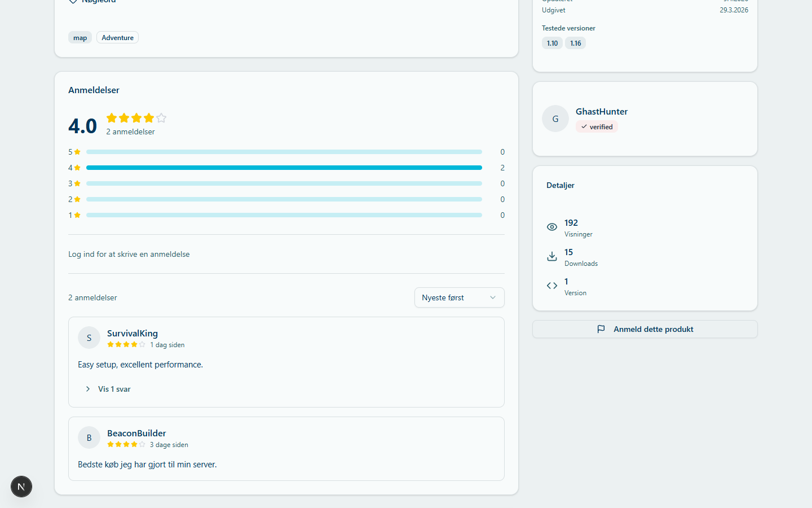This screenshot has width=812, height=508.
Task: Click the Adventure keyword tag
Action: click(x=118, y=38)
